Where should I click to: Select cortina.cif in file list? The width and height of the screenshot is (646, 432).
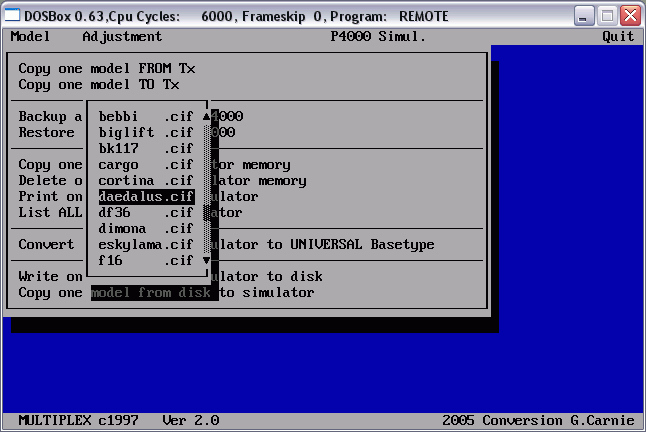pos(146,181)
